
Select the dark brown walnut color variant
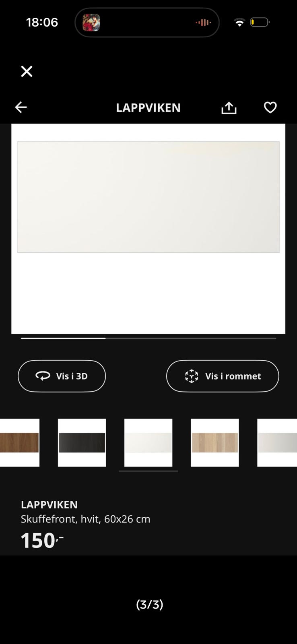pos(19,443)
